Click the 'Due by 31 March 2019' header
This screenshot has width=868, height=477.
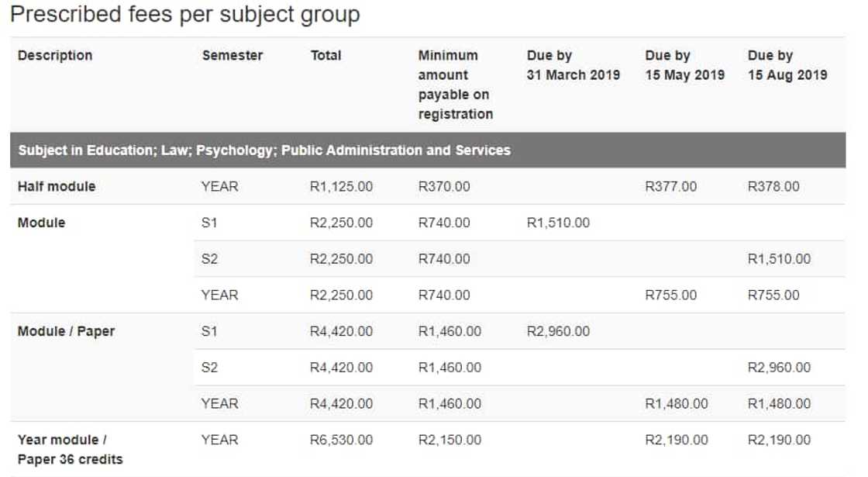click(x=573, y=65)
